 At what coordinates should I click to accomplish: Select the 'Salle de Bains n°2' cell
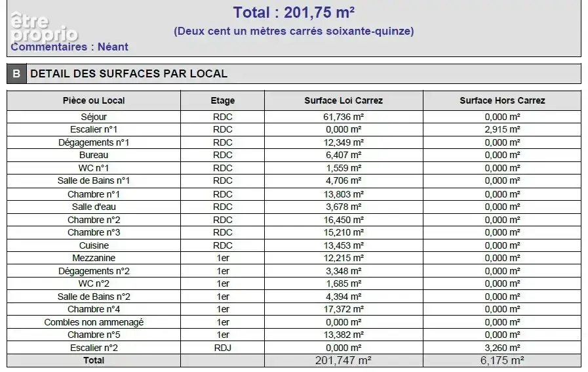click(94, 297)
